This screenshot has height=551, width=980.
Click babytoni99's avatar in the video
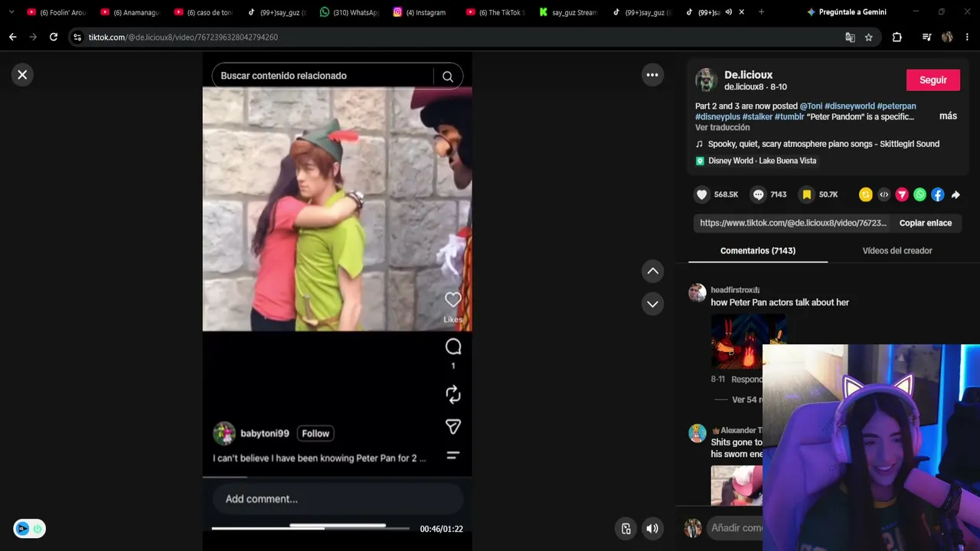[x=224, y=433]
